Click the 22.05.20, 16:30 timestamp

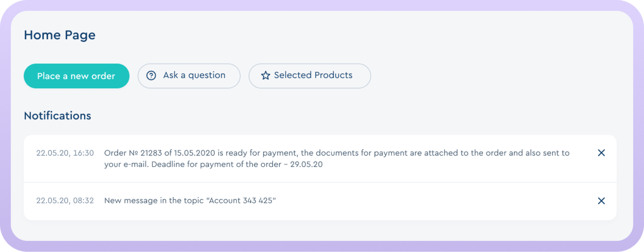coord(65,153)
